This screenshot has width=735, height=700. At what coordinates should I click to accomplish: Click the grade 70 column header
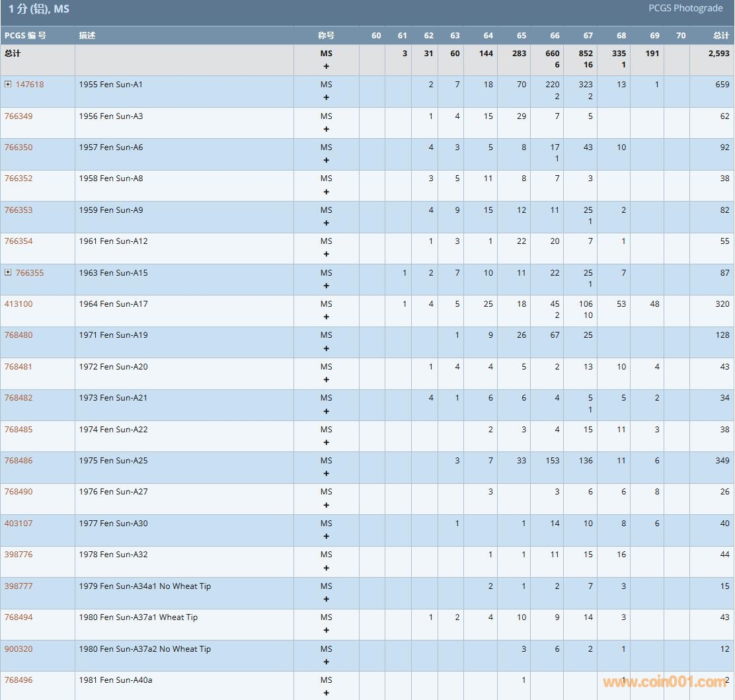[681, 36]
